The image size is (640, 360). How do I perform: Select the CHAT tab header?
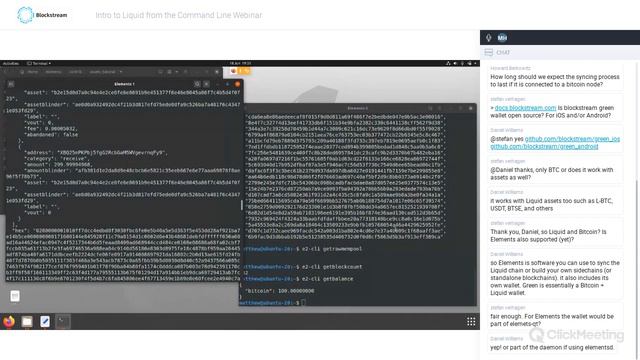(503, 52)
